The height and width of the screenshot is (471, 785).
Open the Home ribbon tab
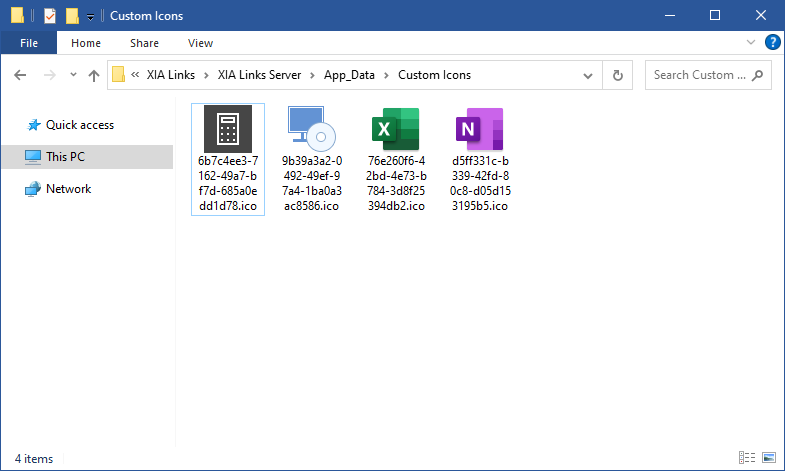click(86, 43)
